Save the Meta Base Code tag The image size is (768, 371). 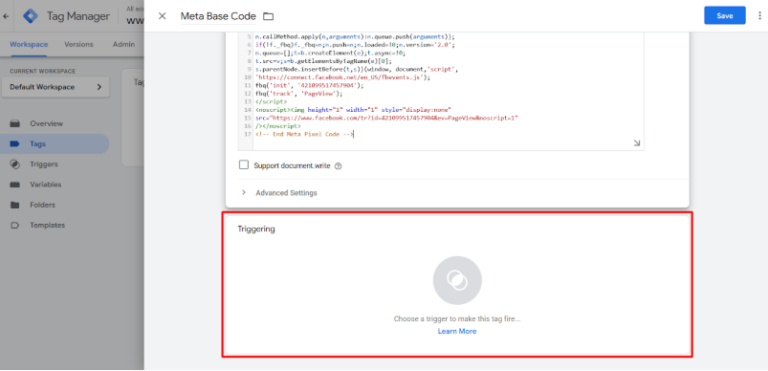pos(724,16)
